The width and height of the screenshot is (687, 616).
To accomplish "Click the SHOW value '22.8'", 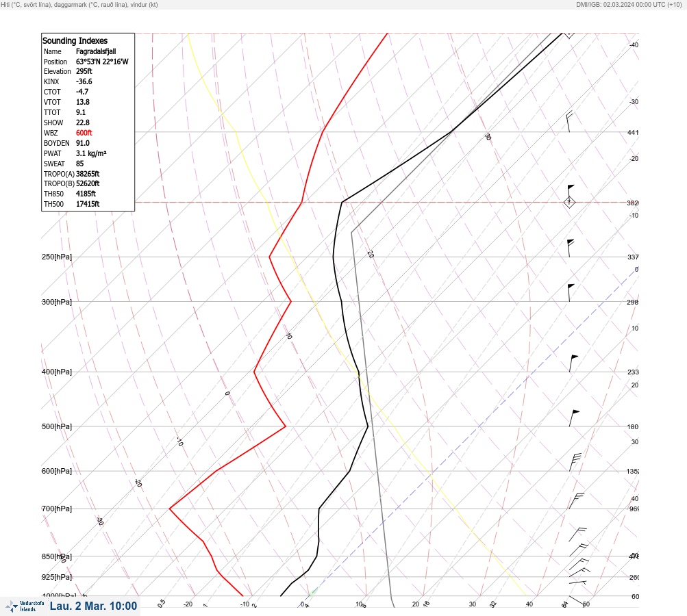I will [x=83, y=123].
